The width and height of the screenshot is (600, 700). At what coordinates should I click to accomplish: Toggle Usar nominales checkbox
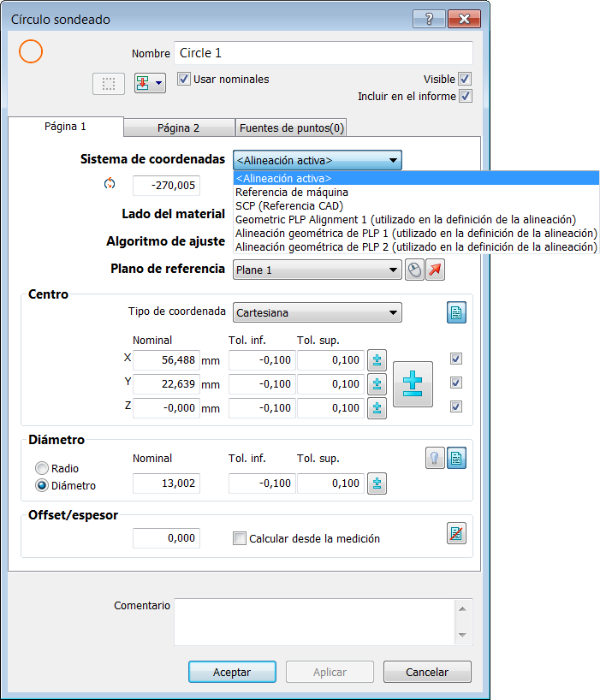(183, 79)
